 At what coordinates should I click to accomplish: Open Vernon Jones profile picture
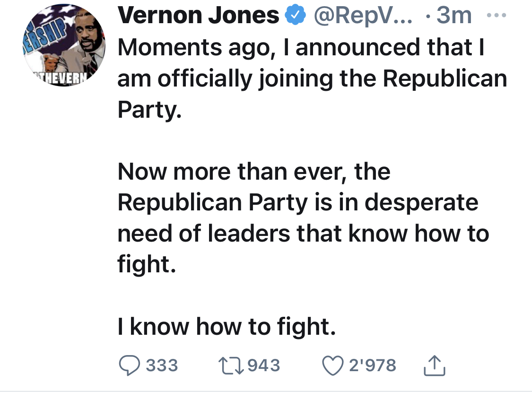point(64,45)
